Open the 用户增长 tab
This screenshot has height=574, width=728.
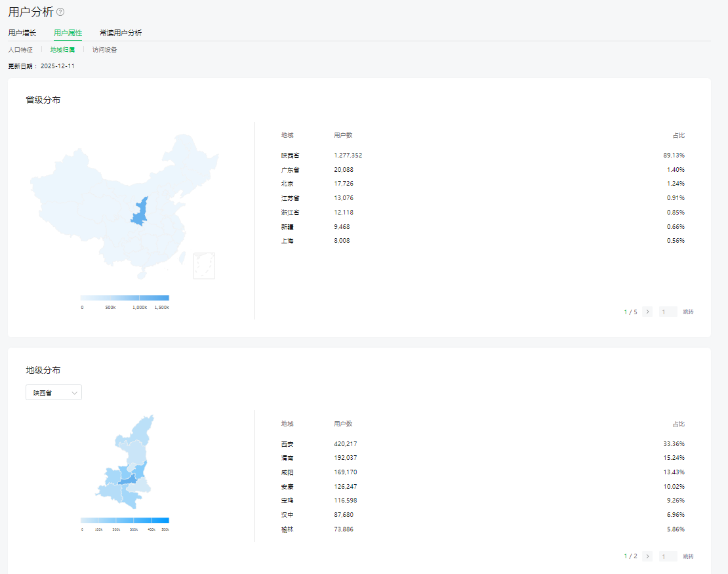(x=22, y=33)
